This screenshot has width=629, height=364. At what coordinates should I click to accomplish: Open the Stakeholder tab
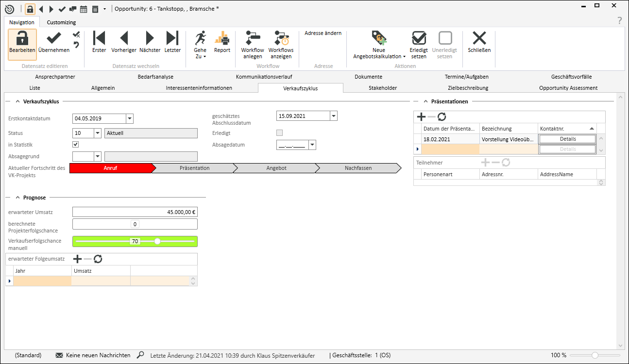click(x=383, y=88)
